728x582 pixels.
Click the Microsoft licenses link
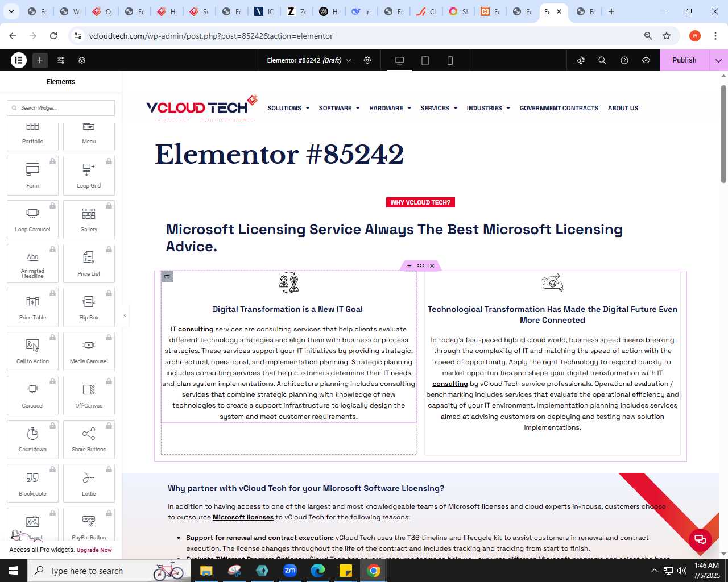243,517
